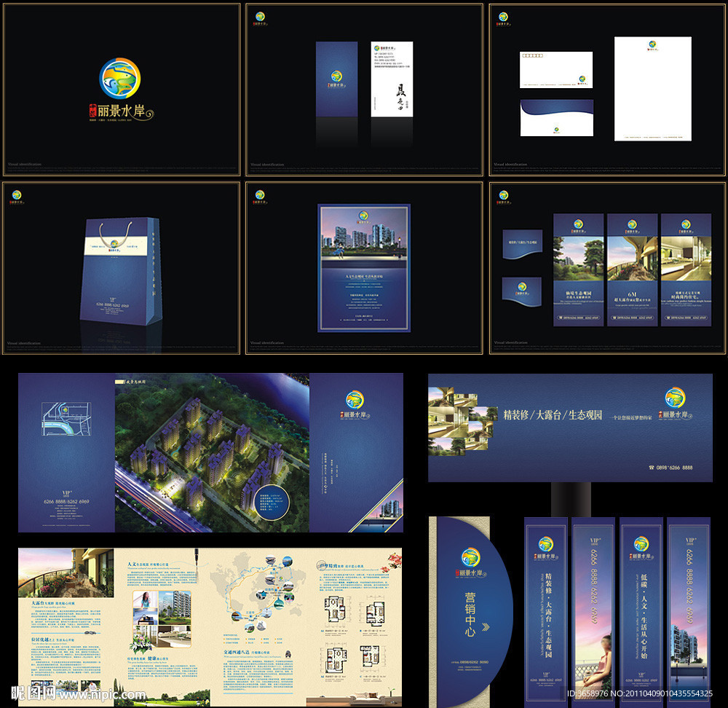Image resolution: width=728 pixels, height=708 pixels.
Task: Click billboard headline 精装修/大露台/生态观园
Action: point(553,415)
